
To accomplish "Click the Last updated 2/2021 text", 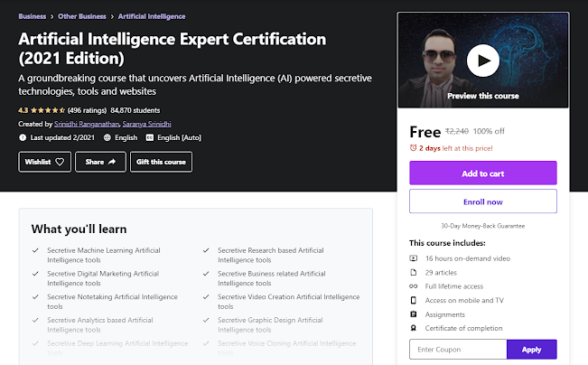I will tap(62, 137).
